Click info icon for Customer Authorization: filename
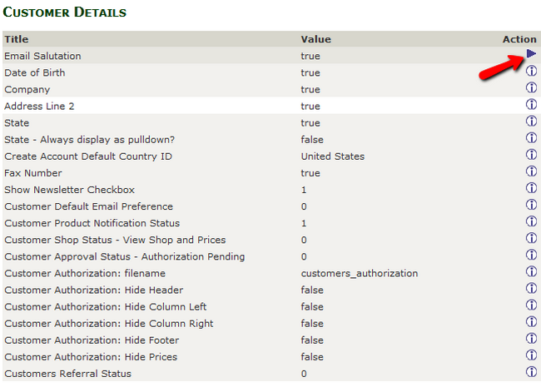Screen dimensions: 541x392 click(x=531, y=272)
